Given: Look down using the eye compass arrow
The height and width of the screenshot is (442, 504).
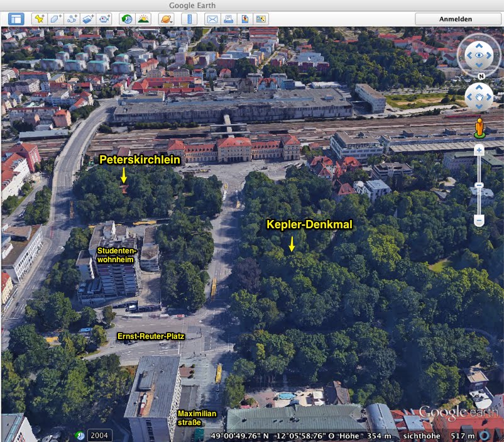Looking at the screenshot, I should click(479, 65).
